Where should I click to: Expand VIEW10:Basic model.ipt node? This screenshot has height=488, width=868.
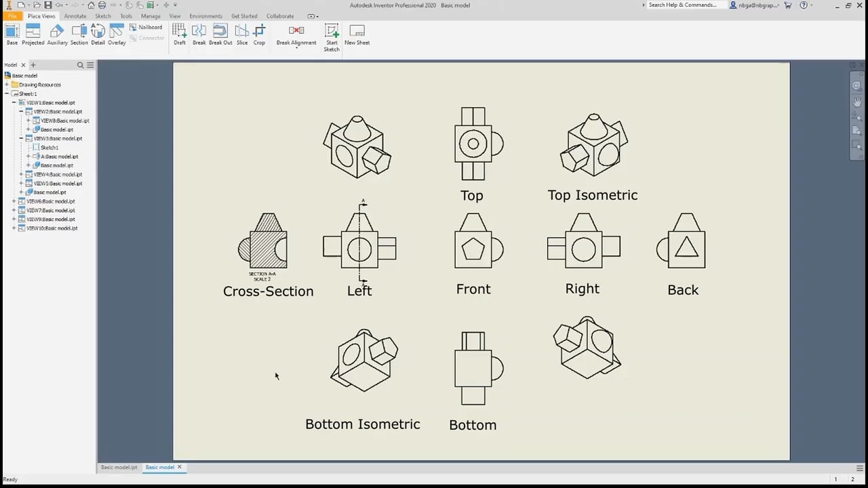click(x=14, y=228)
